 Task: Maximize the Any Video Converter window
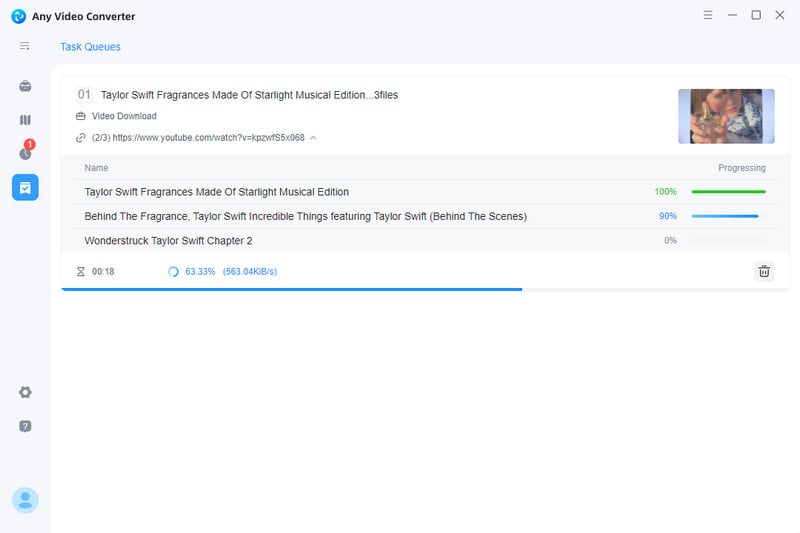756,15
